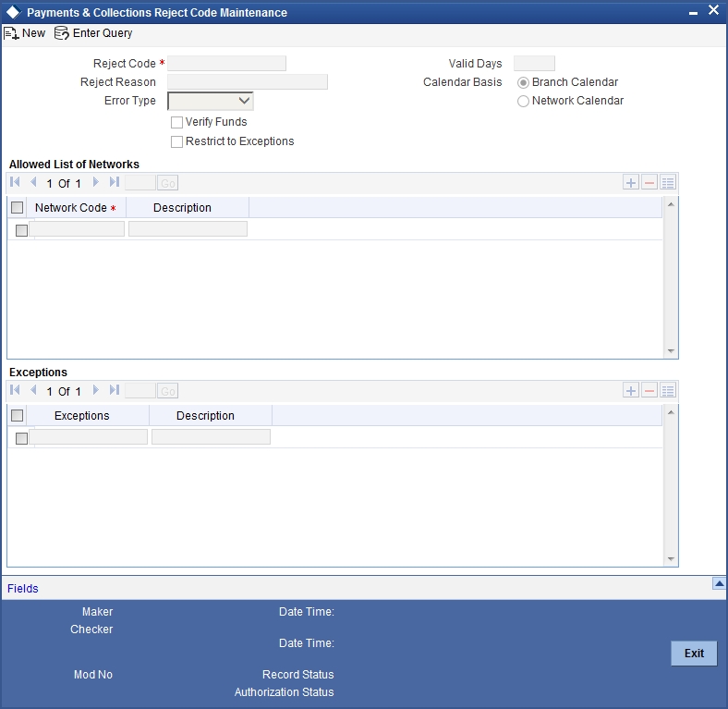Click the Network Code column header
Screen dimensions: 728x709
point(76,208)
